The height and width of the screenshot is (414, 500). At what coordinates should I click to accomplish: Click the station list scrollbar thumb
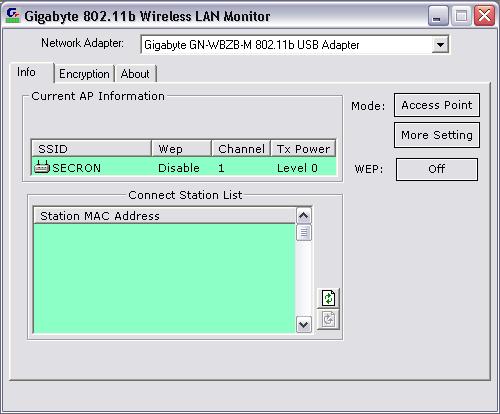coord(304,232)
